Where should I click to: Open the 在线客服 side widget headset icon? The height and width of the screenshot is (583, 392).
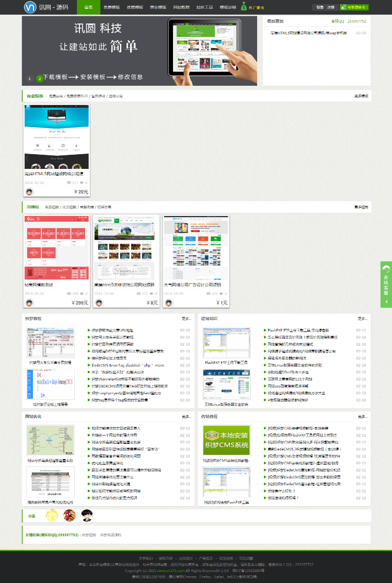386,269
